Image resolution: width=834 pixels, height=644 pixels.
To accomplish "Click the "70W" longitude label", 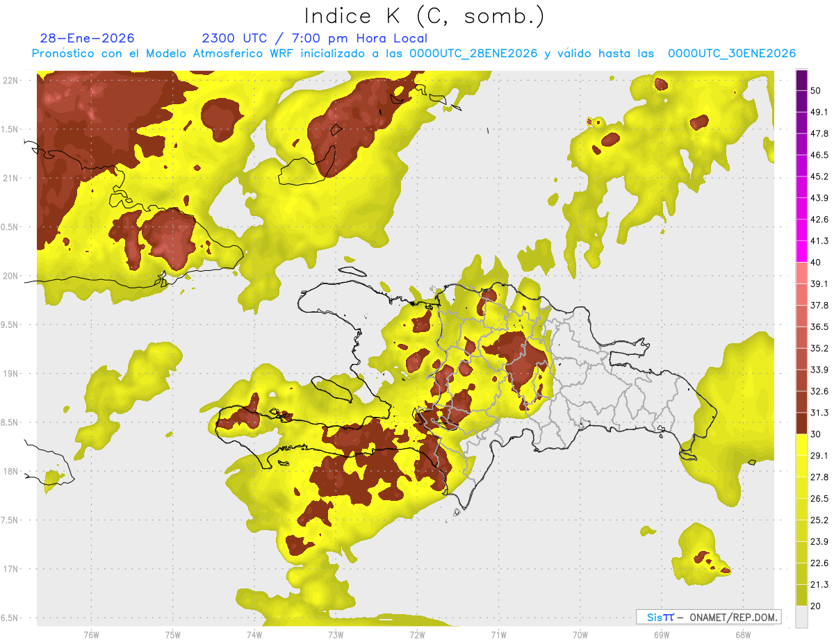I will 580,635.
